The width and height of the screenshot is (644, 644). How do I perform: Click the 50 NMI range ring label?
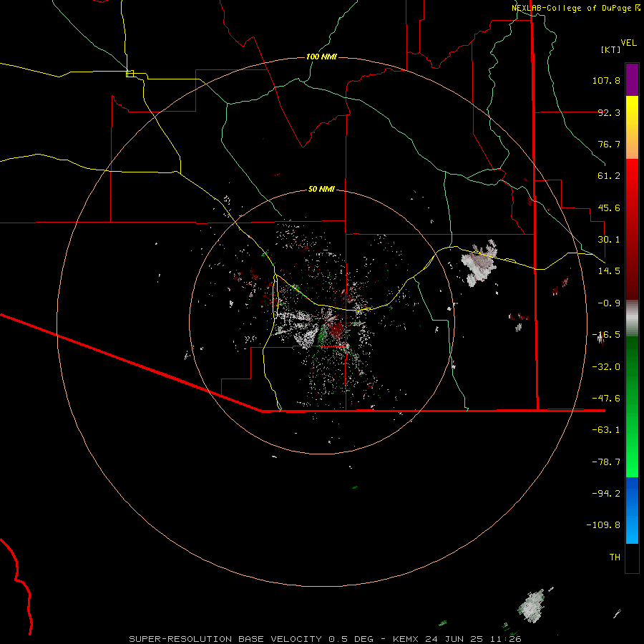pyautogui.click(x=321, y=189)
